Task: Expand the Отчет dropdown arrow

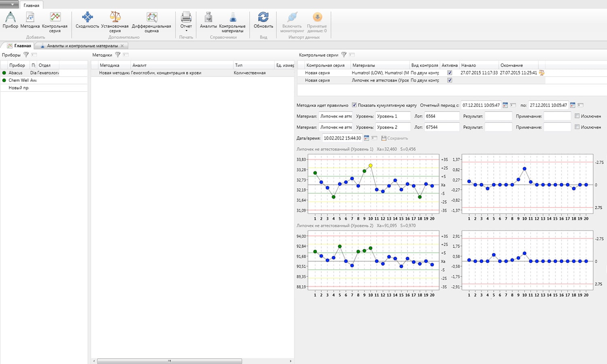Action: 186,31
